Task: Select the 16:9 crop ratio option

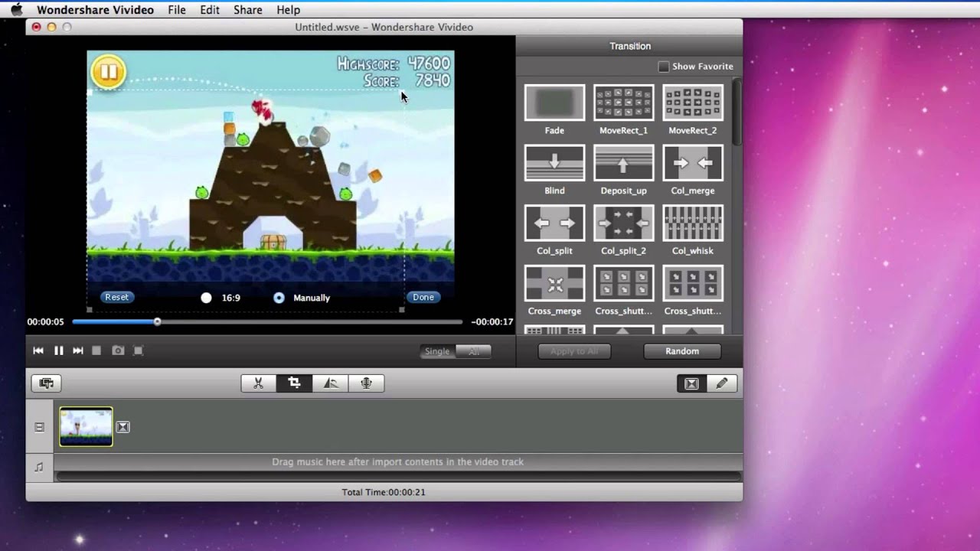Action: click(206, 298)
